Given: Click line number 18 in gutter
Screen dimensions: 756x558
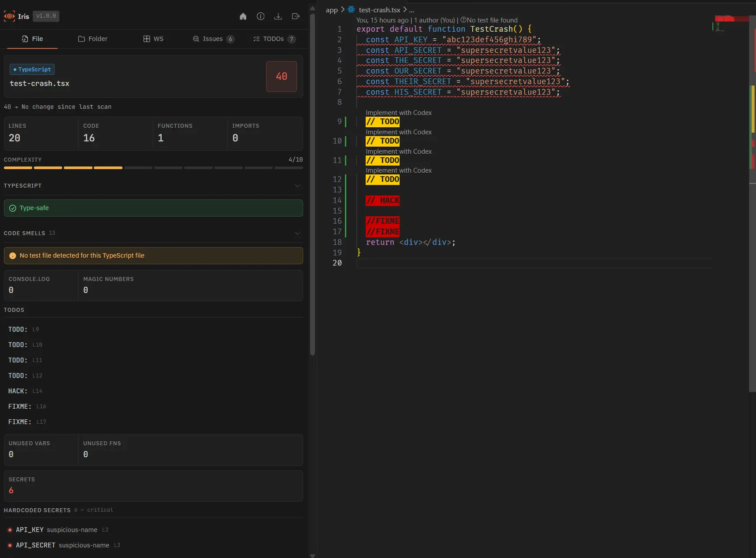Looking at the screenshot, I should click(x=337, y=242).
